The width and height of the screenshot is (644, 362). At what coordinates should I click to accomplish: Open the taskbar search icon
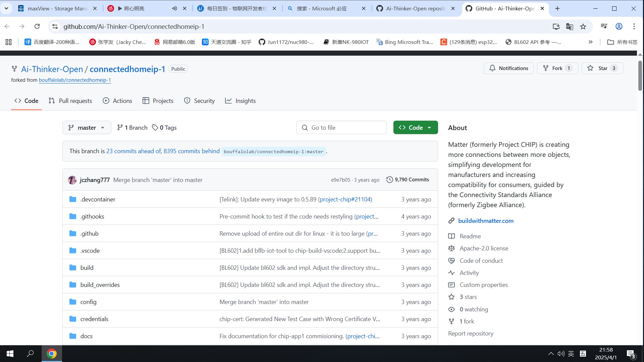30,354
